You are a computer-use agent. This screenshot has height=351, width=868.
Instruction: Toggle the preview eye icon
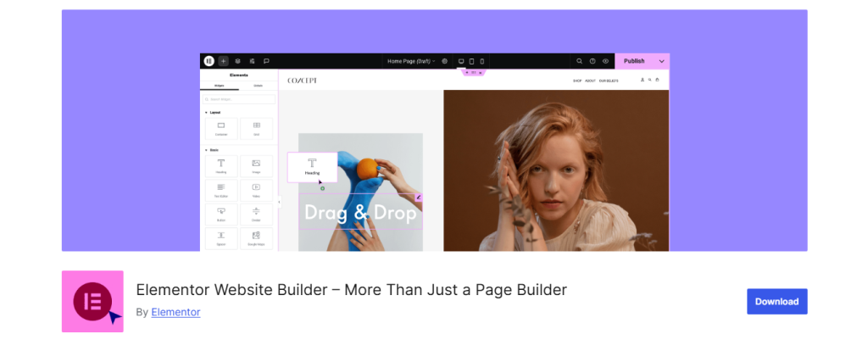[x=605, y=61]
